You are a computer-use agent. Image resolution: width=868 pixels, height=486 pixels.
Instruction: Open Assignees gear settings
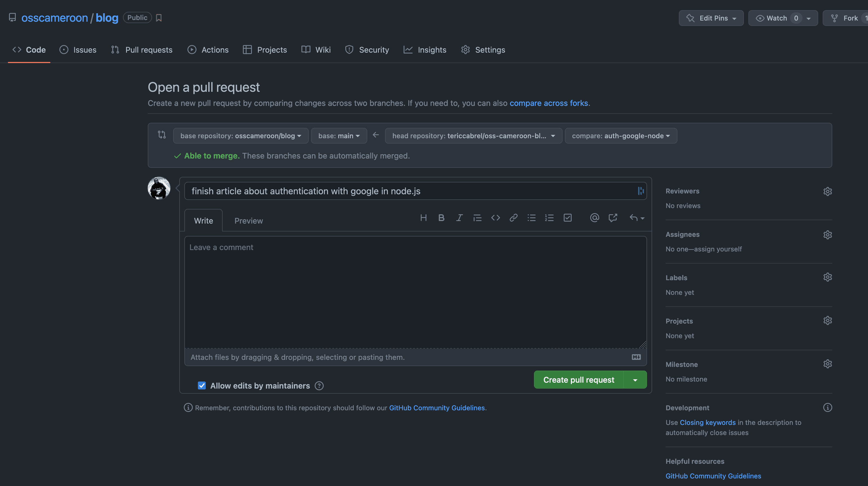tap(827, 235)
